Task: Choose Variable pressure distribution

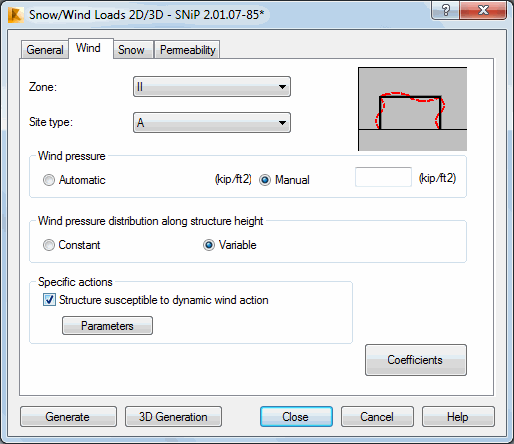Action: (209, 245)
